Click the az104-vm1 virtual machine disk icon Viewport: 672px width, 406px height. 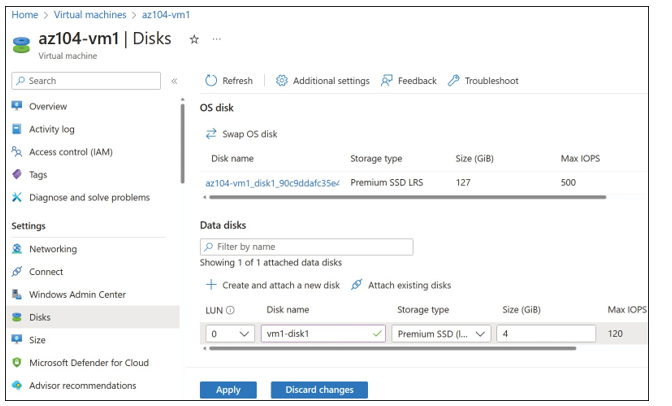(x=21, y=45)
